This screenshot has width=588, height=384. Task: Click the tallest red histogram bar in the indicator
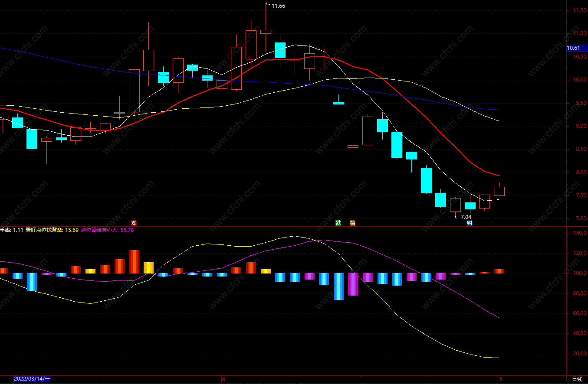point(134,262)
